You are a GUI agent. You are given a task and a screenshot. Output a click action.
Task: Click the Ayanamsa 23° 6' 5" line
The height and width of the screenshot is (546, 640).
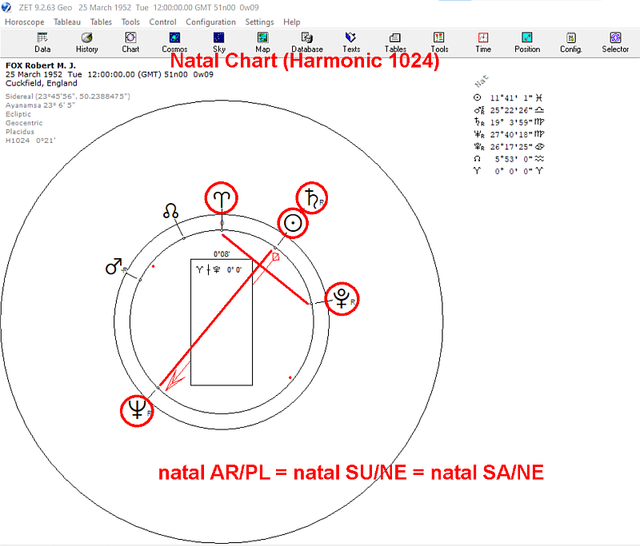coord(40,105)
